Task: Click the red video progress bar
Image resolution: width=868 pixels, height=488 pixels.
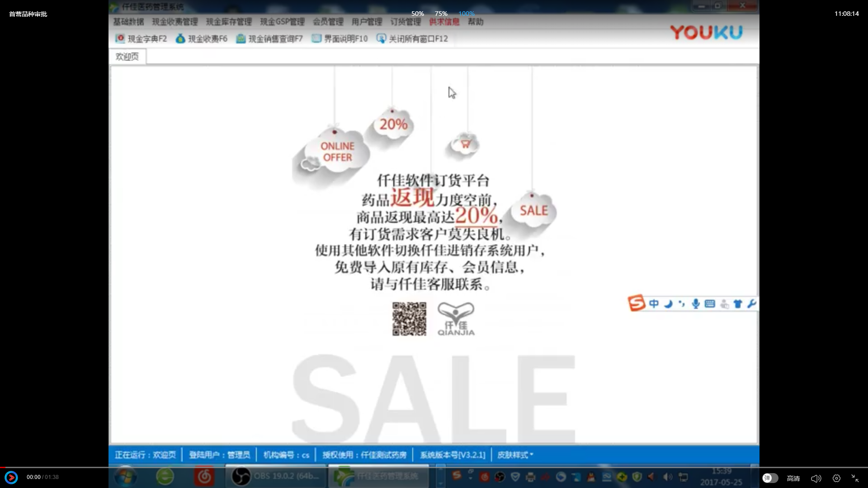Action: pos(2,467)
